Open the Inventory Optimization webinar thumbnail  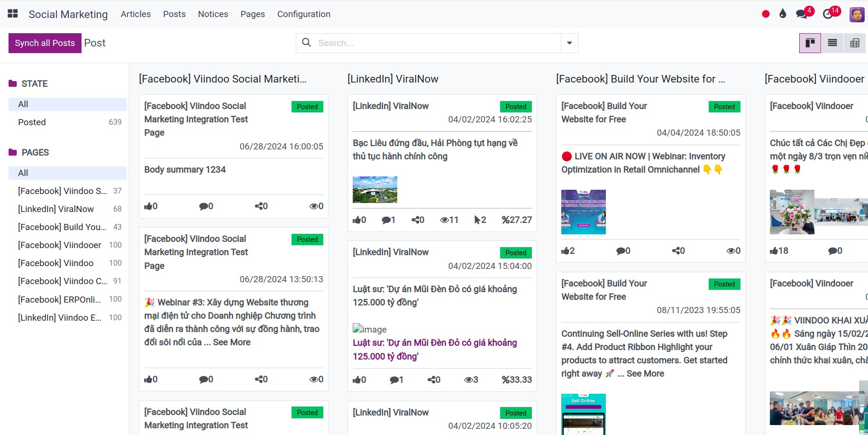(584, 212)
